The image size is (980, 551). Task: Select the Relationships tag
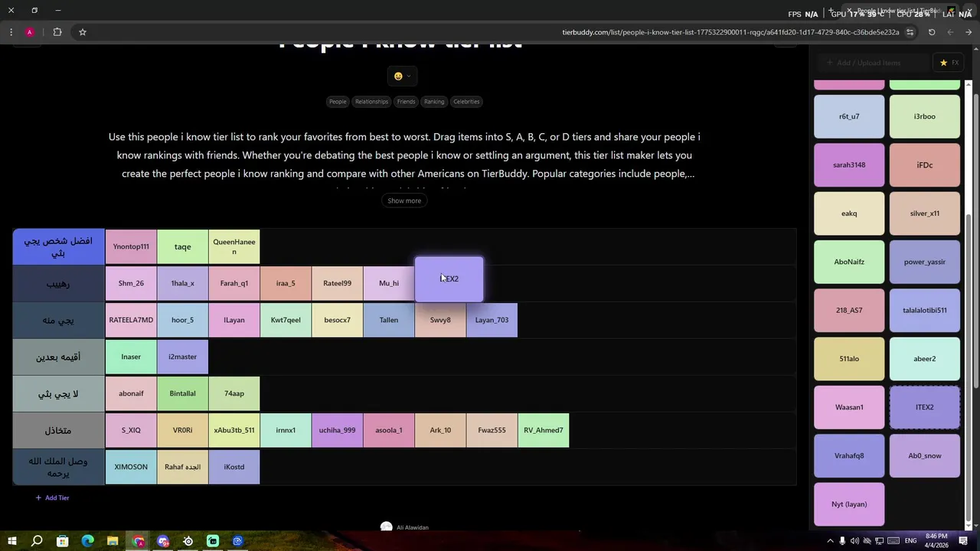click(371, 102)
